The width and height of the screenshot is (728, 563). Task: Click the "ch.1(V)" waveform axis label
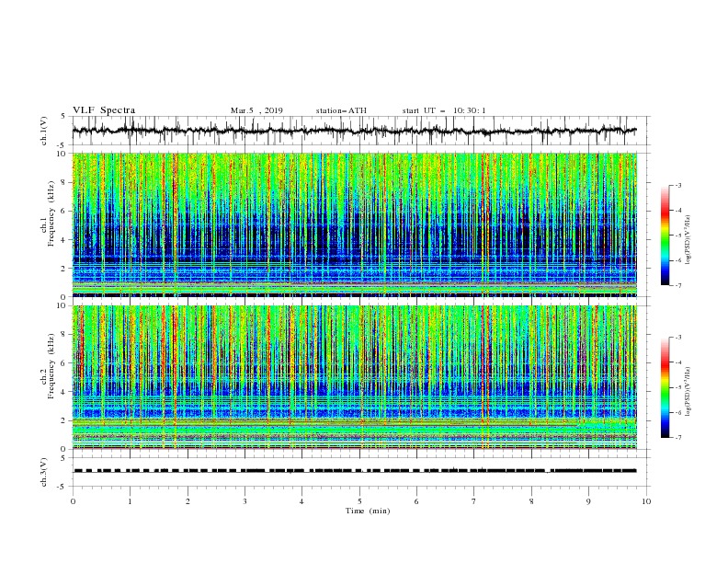tap(44, 131)
